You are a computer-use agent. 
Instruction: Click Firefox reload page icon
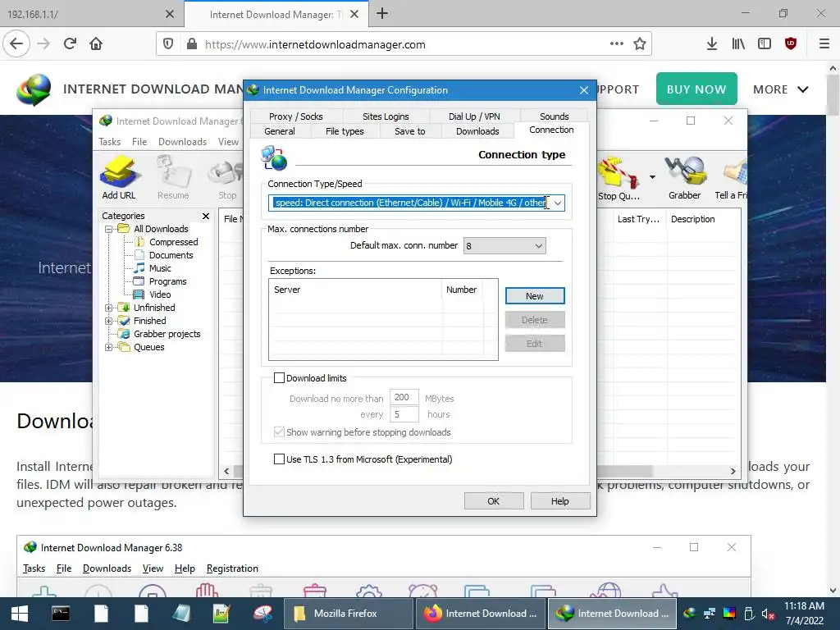(71, 43)
